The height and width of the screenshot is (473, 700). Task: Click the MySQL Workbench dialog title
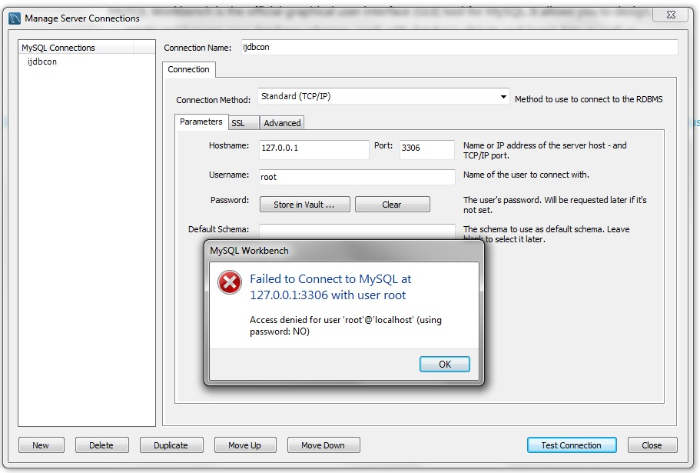[x=249, y=250]
